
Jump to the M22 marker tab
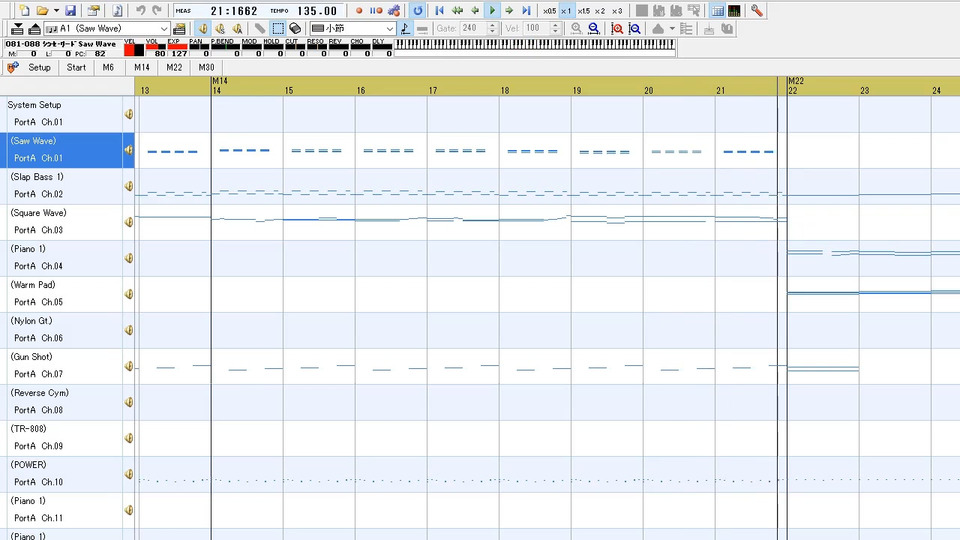(x=174, y=67)
